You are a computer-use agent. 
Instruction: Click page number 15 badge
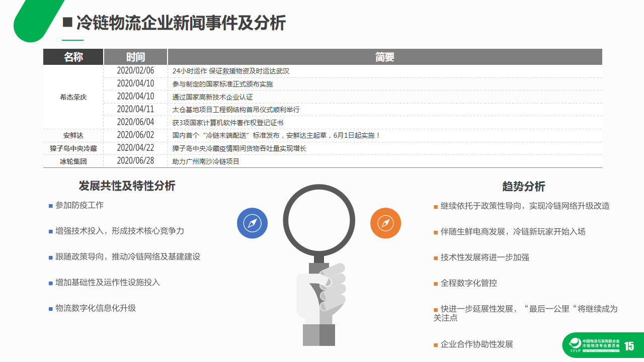click(x=629, y=346)
